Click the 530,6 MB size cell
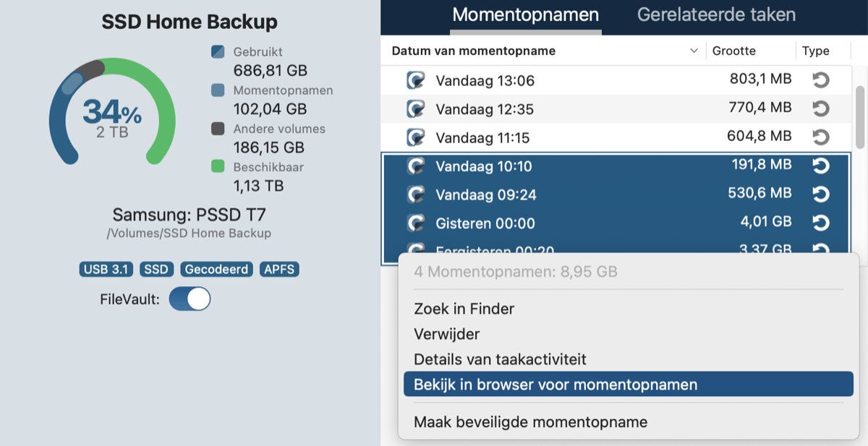 (x=760, y=193)
